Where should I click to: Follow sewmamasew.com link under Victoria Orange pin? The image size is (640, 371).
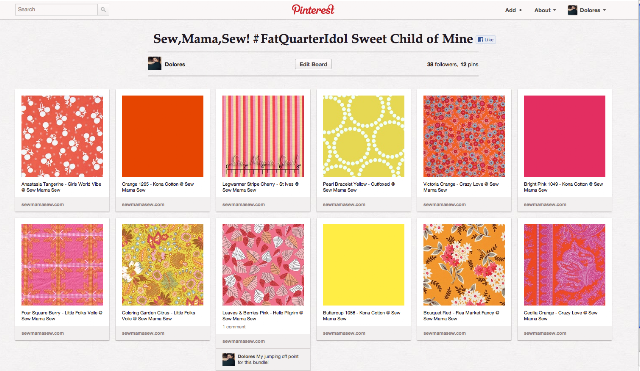[x=444, y=204]
